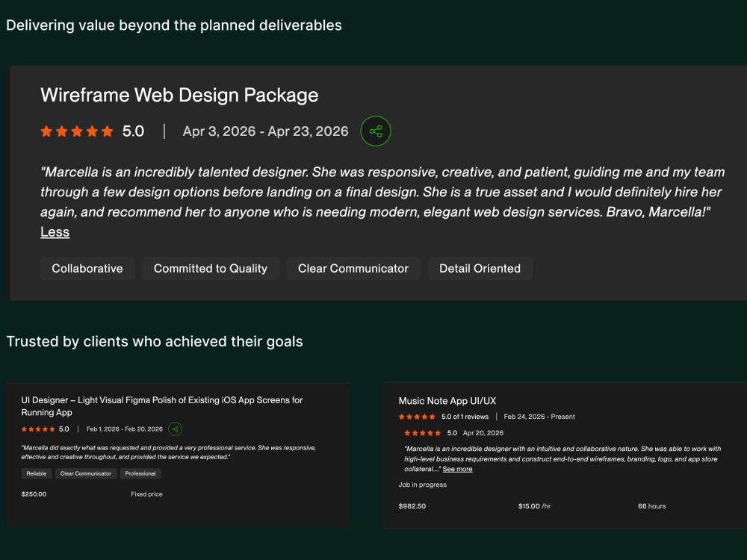Expand Music Note App review with See more
Screen dimensions: 747x560
pos(457,469)
